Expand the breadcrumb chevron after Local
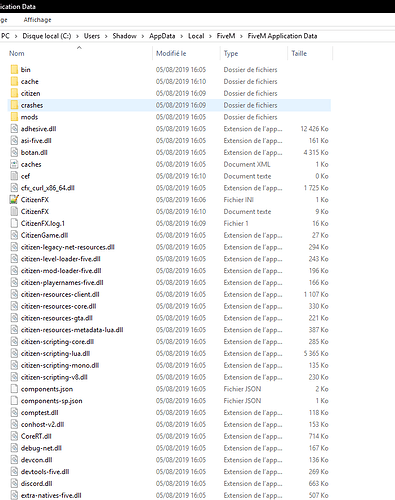This screenshot has width=395, height=500. (x=210, y=36)
